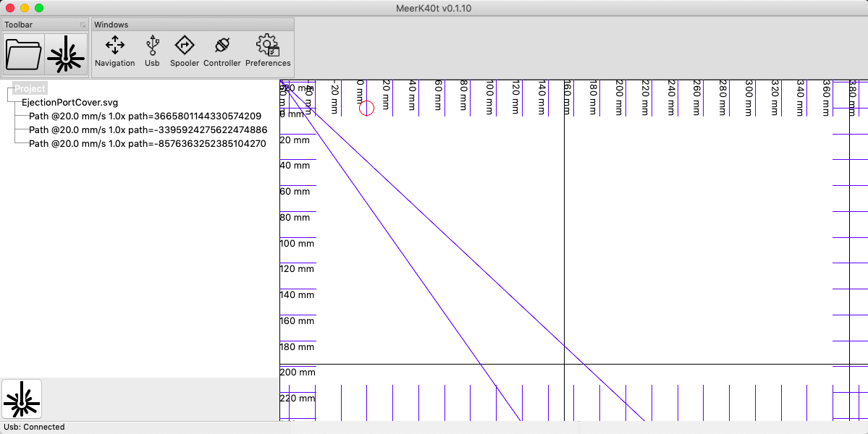The width and height of the screenshot is (868, 434).
Task: Click the 100 mm label on vertical ruler
Action: click(298, 243)
